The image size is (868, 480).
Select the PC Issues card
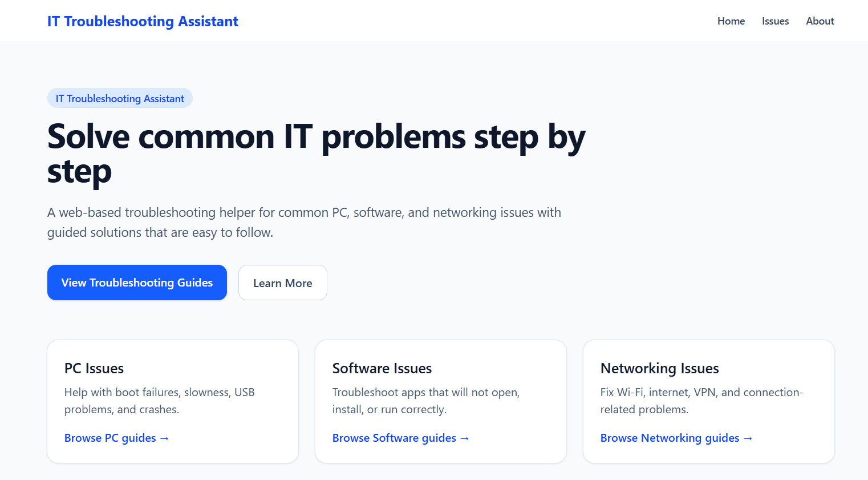pos(173,401)
